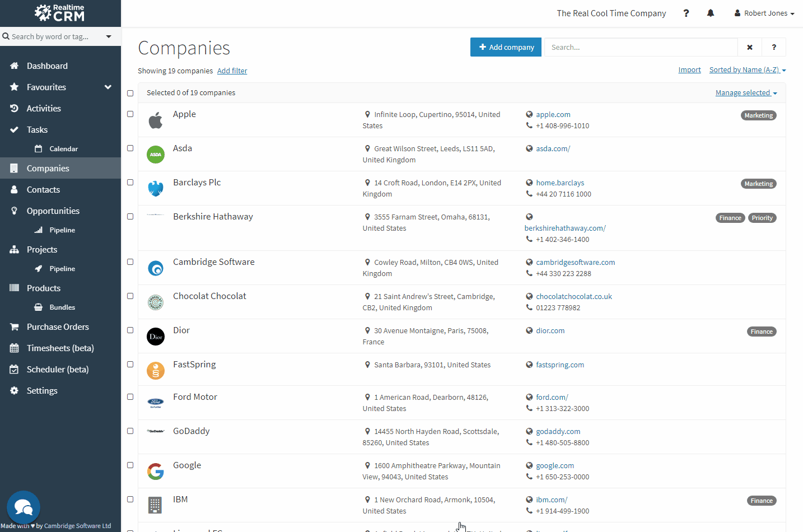Viewport: 803px width, 532px height.
Task: Expand the Favourites submenu chevron
Action: click(108, 87)
